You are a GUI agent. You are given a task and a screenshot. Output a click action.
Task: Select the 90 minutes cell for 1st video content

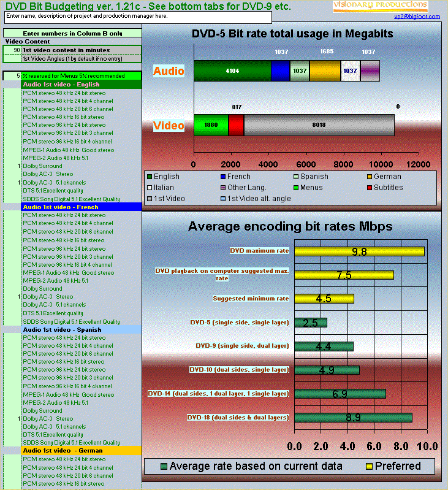click(12, 50)
